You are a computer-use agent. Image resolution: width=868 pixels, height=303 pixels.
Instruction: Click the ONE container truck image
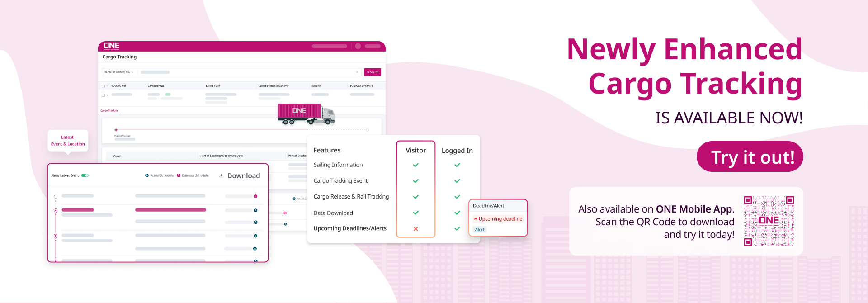click(306, 114)
